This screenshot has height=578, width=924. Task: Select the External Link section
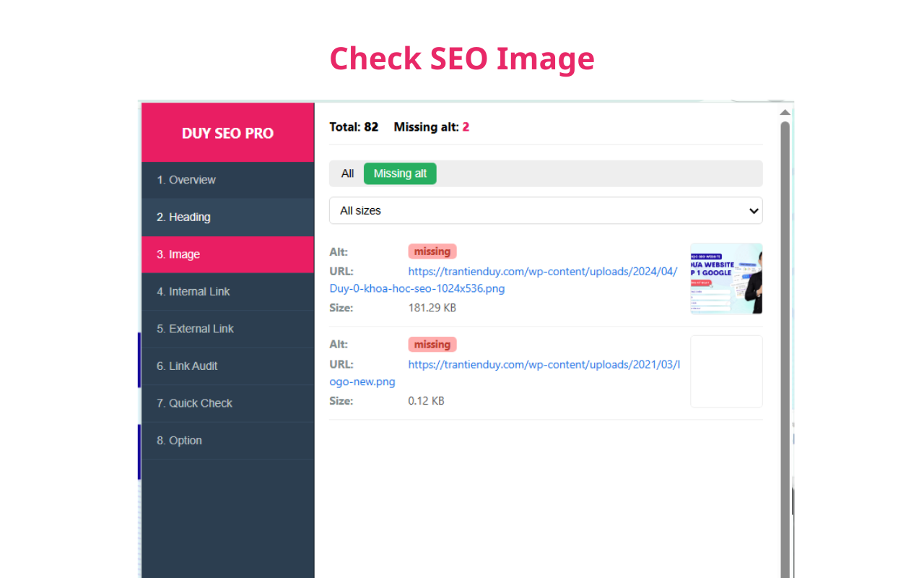click(x=195, y=329)
